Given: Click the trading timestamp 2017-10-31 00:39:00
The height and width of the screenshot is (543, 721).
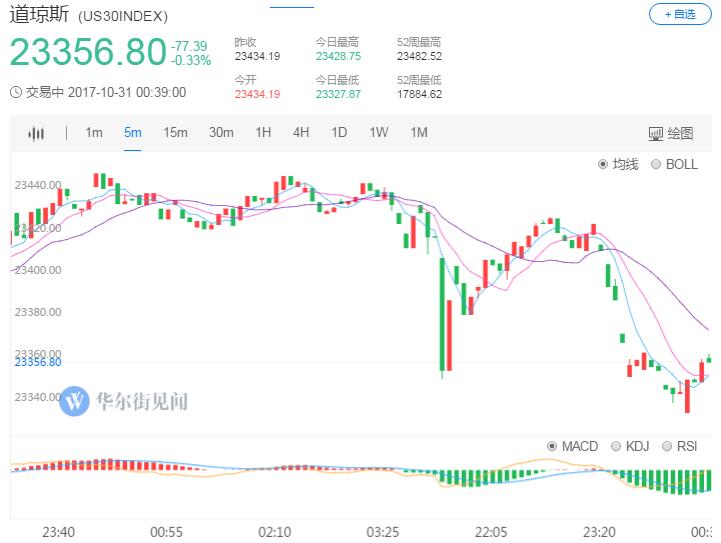Looking at the screenshot, I should point(127,92).
